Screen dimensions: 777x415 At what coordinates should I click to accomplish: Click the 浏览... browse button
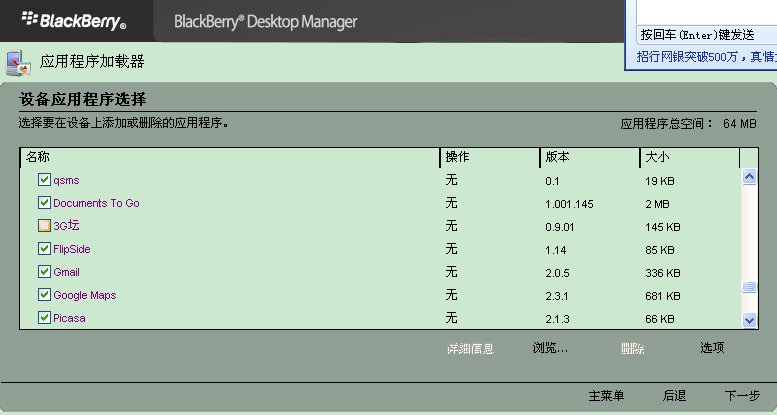[x=550, y=348]
